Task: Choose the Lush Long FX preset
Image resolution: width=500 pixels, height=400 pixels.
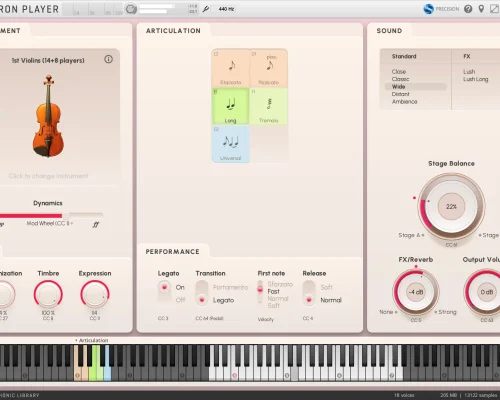Action: [x=475, y=79]
